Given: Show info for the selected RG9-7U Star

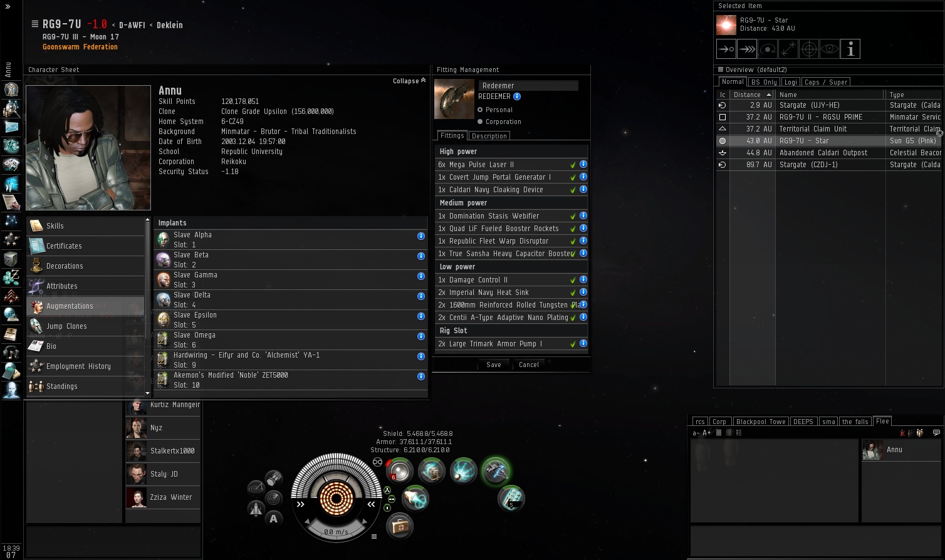Looking at the screenshot, I should [x=850, y=49].
